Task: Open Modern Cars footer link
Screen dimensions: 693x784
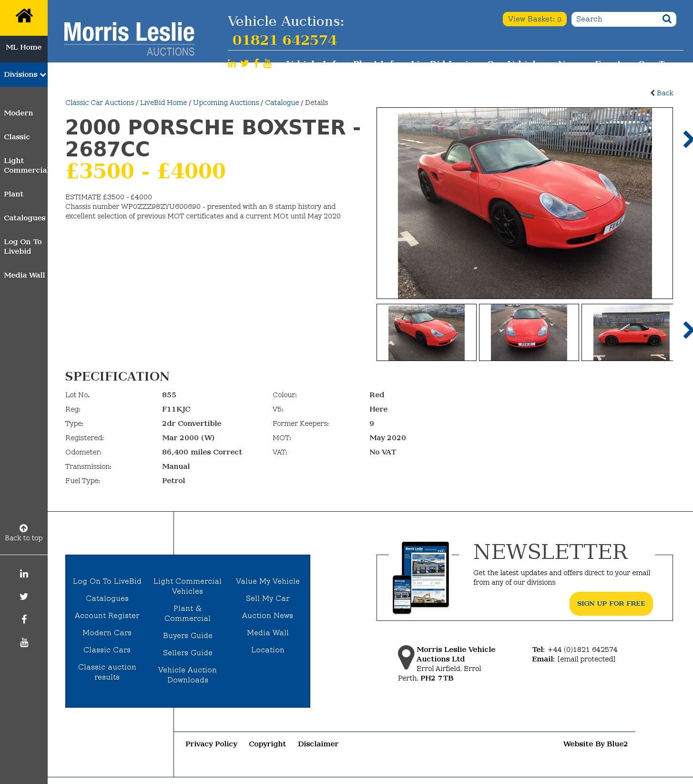Action: pos(107,633)
